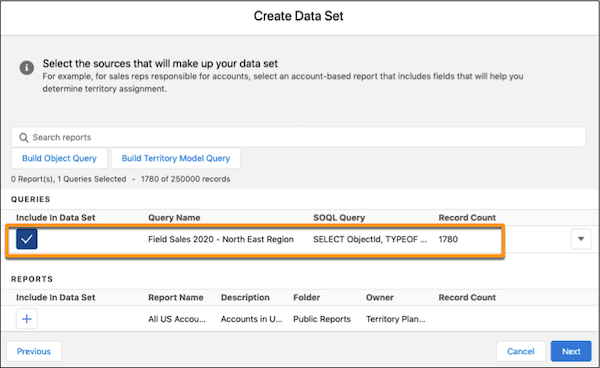Click the REPORTS section label

point(32,279)
